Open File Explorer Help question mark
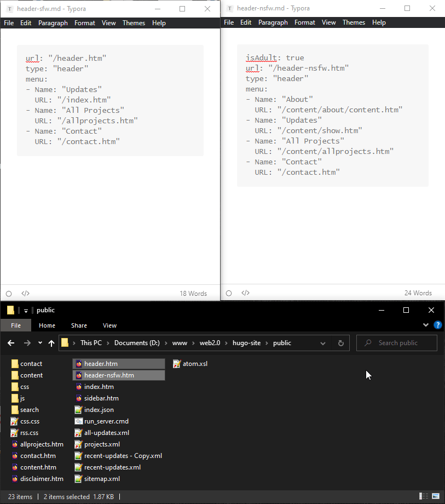The image size is (445, 504). (x=437, y=325)
